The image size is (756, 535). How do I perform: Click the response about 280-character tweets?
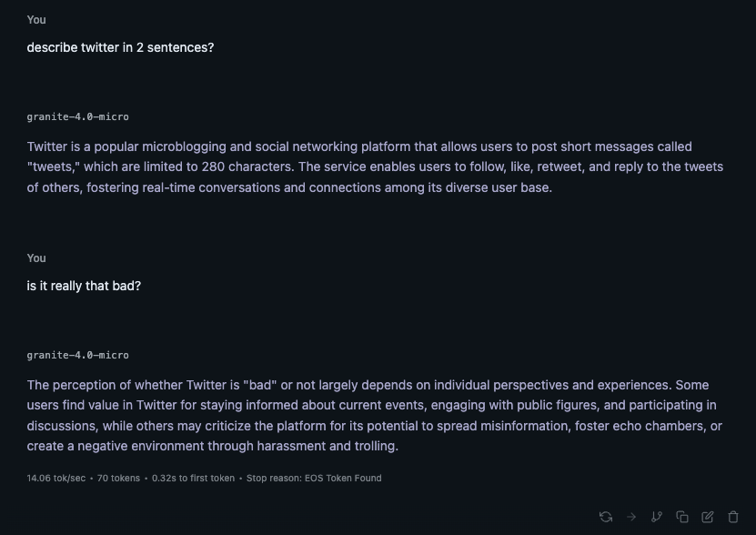pyautogui.click(x=375, y=167)
